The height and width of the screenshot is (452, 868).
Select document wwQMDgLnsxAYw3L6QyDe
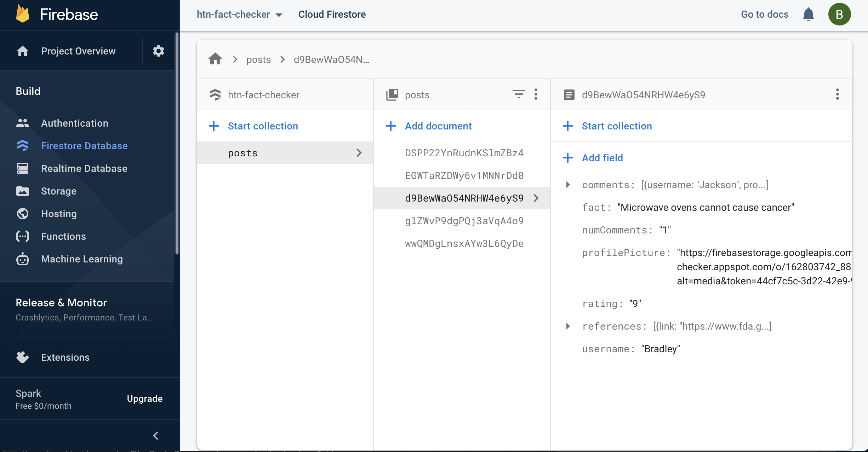pyautogui.click(x=464, y=243)
